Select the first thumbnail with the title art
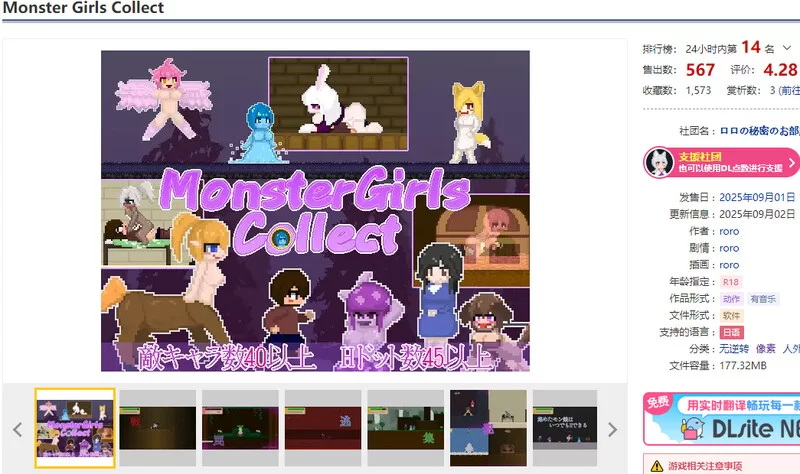 click(75, 428)
